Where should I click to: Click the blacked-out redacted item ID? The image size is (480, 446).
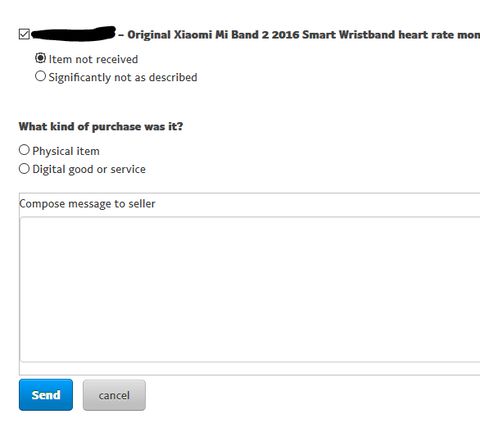point(73,34)
